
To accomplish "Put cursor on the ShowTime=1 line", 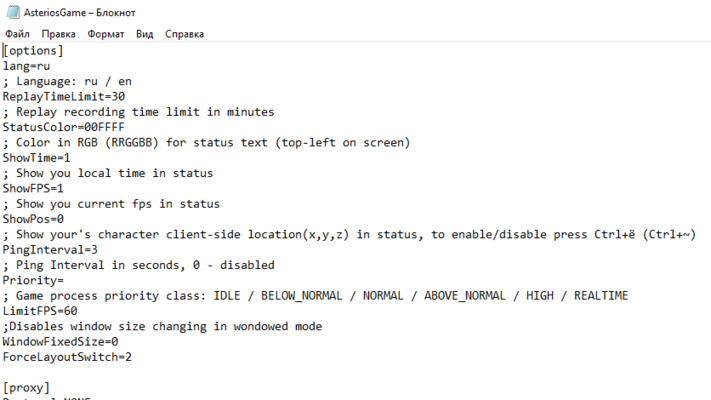I will click(37, 158).
